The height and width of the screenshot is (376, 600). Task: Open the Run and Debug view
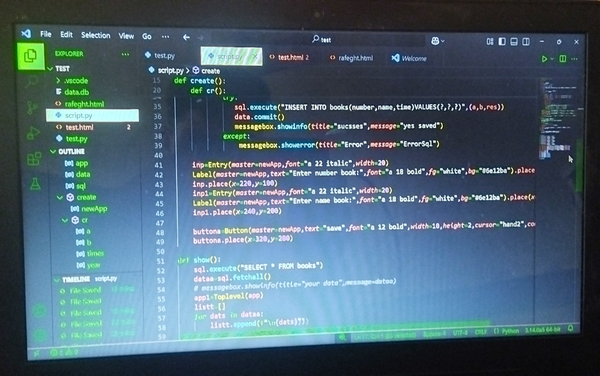pyautogui.click(x=33, y=133)
